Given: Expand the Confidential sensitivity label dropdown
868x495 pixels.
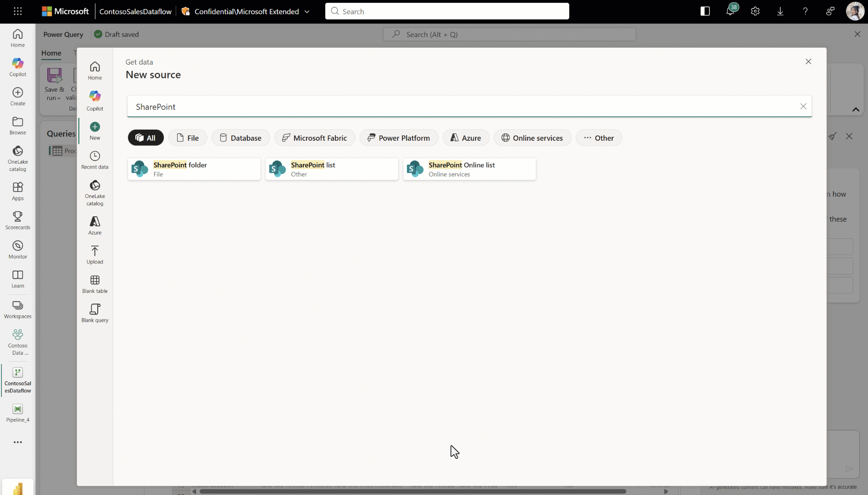Looking at the screenshot, I should point(307,12).
